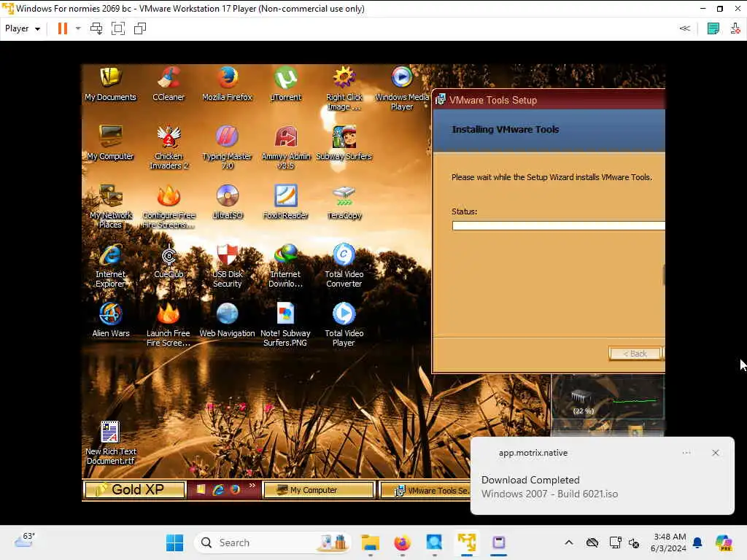
Task: Click the Gold XP start button
Action: (x=134, y=489)
